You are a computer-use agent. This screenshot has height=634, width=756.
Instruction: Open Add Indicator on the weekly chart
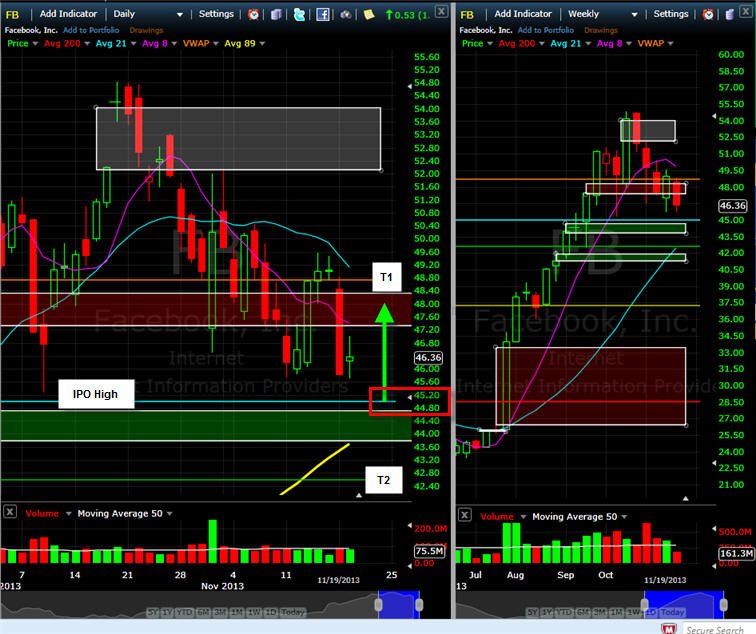tap(523, 14)
